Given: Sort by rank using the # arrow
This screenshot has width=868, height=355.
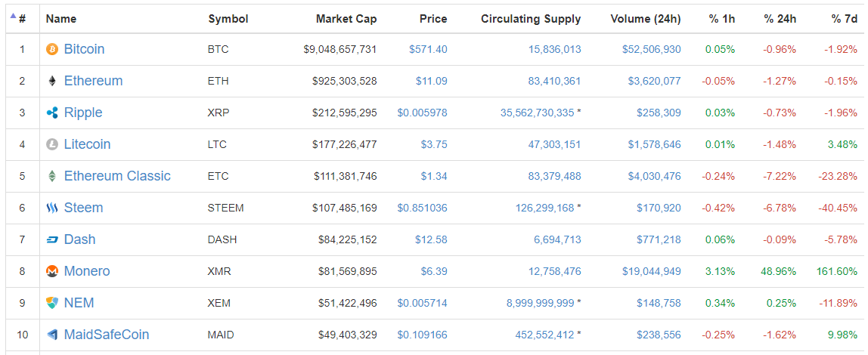Looking at the screenshot, I should tap(14, 16).
